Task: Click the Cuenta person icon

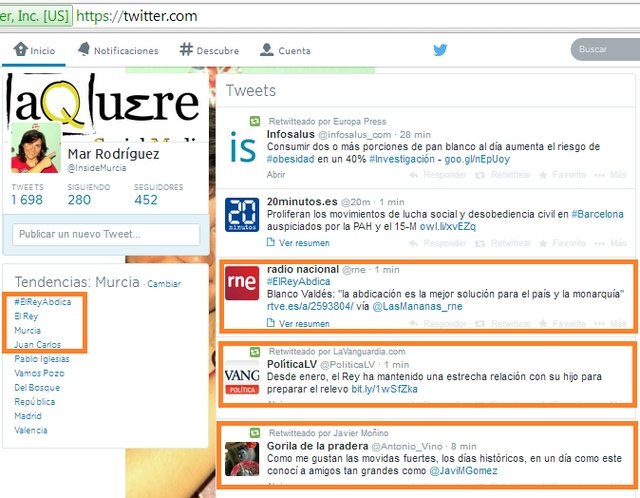Action: [x=267, y=49]
